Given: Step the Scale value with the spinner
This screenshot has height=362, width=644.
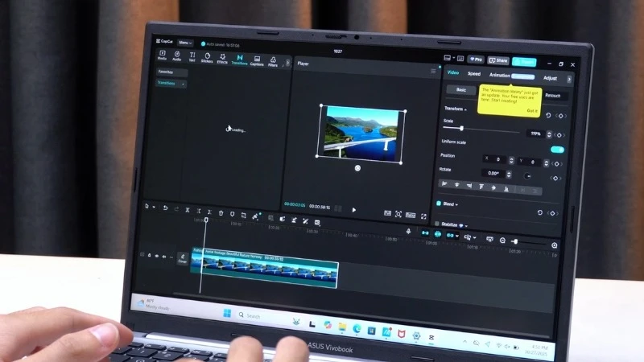Looking at the screenshot, I should (549, 134).
